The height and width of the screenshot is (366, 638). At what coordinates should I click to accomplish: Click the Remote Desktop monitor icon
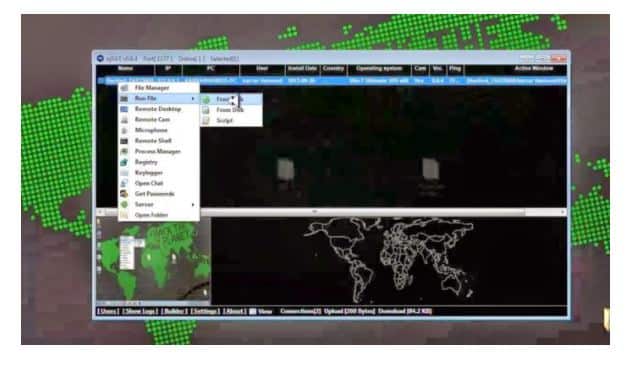click(x=125, y=109)
